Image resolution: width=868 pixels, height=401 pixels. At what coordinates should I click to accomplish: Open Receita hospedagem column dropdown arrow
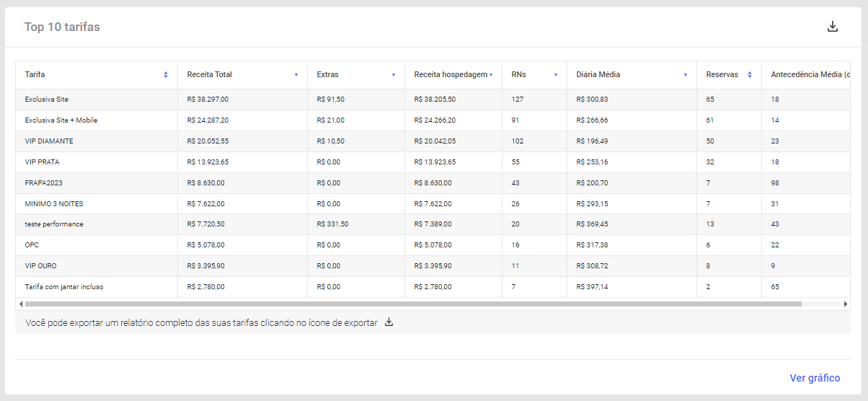tap(491, 75)
